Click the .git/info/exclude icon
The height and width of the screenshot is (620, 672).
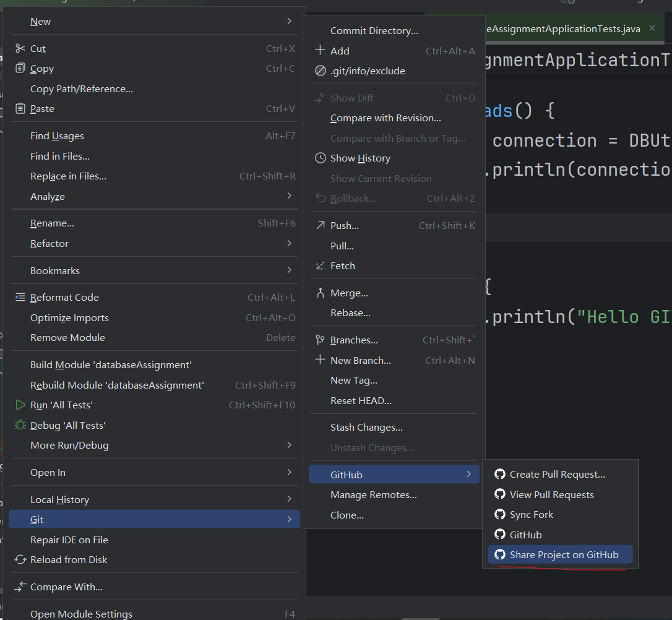320,71
